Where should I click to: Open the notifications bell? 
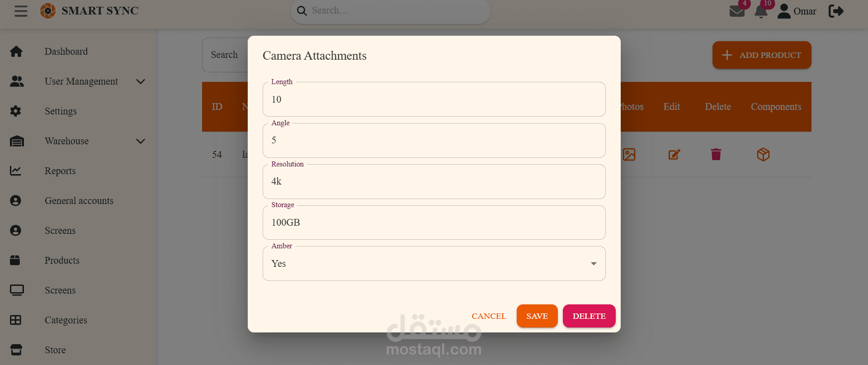pos(761,12)
